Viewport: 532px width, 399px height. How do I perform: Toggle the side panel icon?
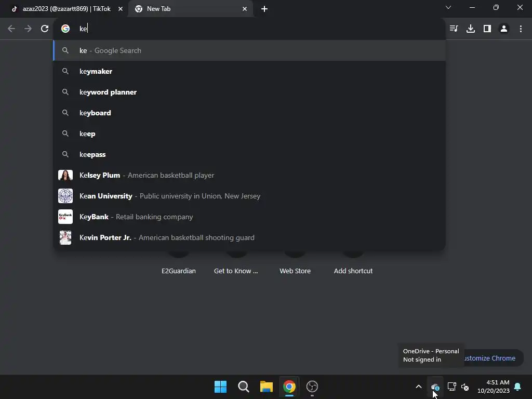487,29
